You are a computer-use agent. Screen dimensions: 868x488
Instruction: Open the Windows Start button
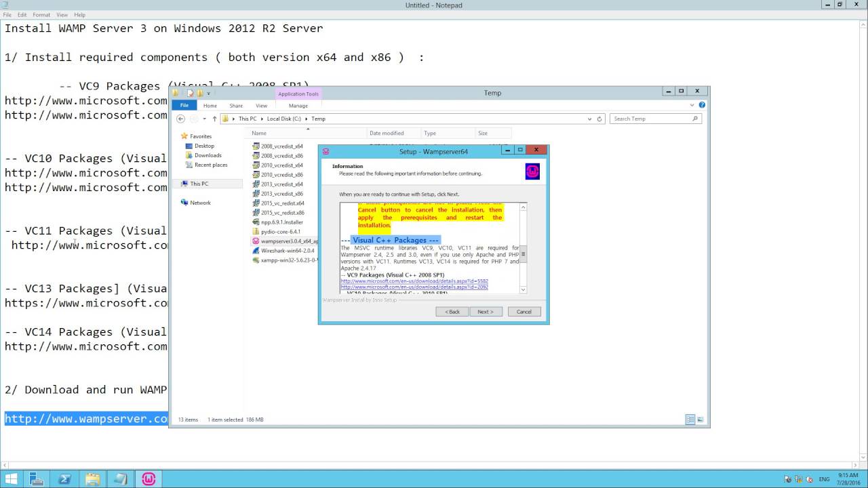click(12, 479)
